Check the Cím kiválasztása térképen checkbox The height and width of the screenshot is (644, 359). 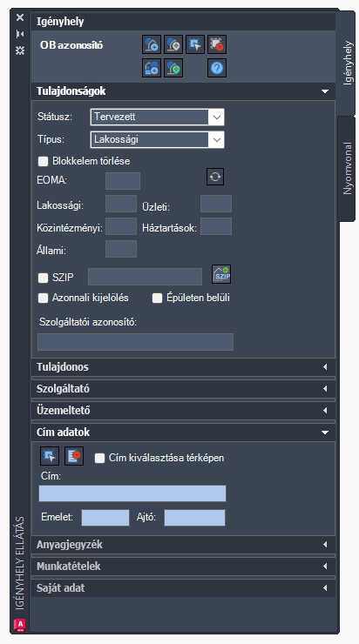pos(99,459)
